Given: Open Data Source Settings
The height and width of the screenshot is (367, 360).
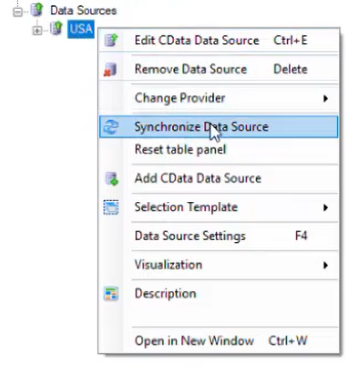Looking at the screenshot, I should (x=219, y=236).
